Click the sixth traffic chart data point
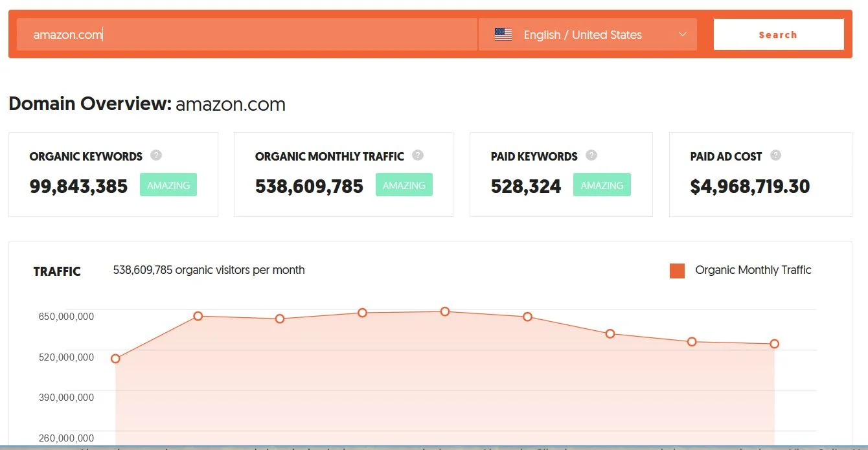The width and height of the screenshot is (868, 450). (x=527, y=317)
